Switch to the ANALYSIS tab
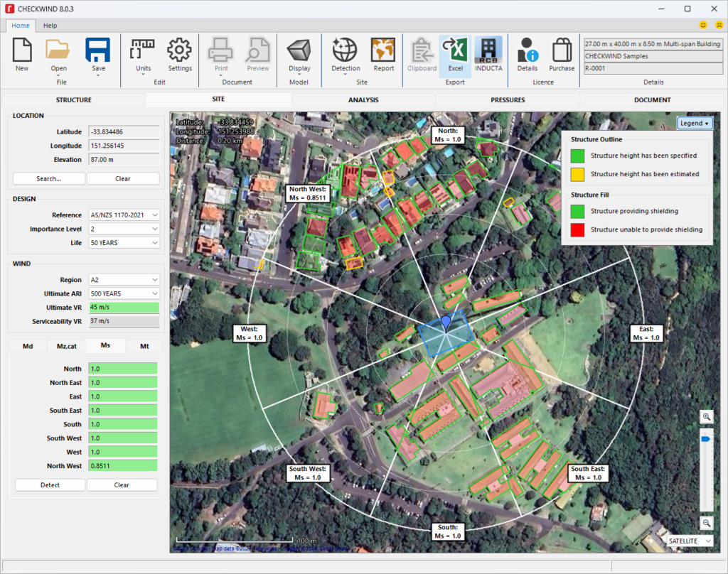The image size is (728, 574). (x=363, y=99)
